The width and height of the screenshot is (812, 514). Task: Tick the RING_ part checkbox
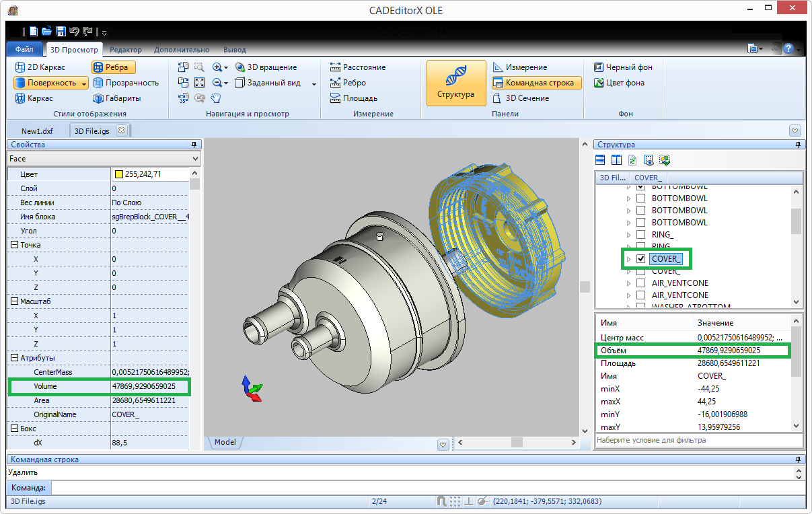click(641, 235)
